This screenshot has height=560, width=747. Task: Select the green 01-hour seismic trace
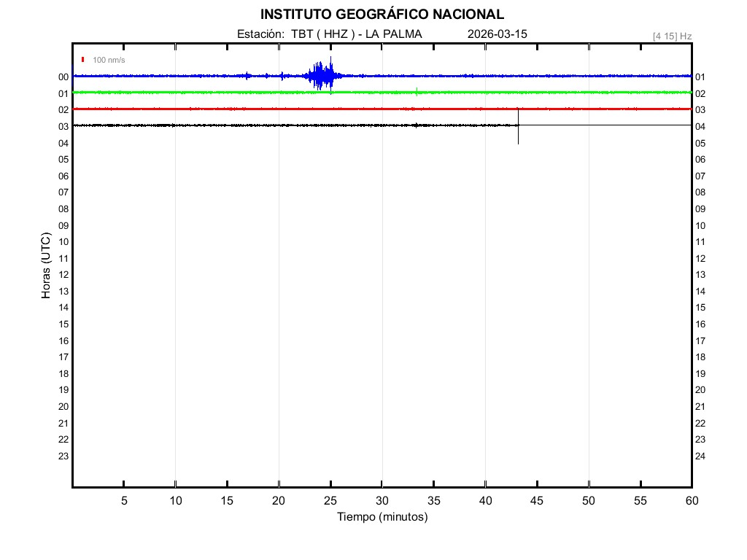click(219, 93)
